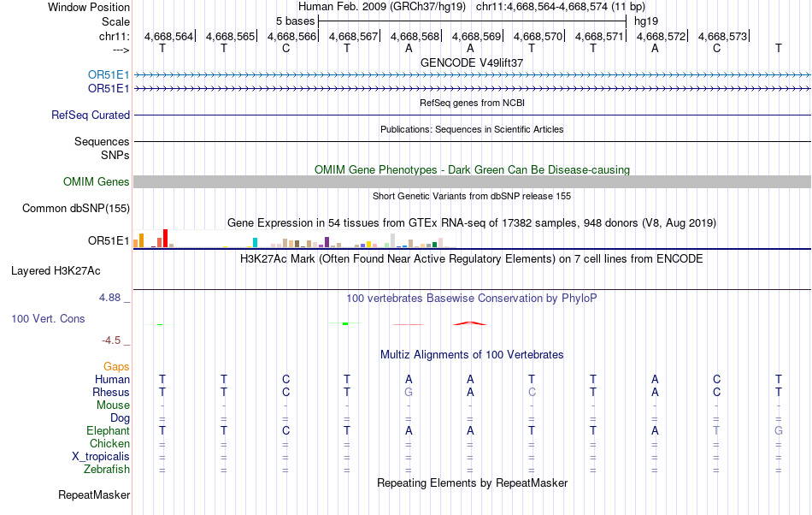Open the RefSeq Curated track label
This screenshot has width=812, height=515.
pos(90,115)
